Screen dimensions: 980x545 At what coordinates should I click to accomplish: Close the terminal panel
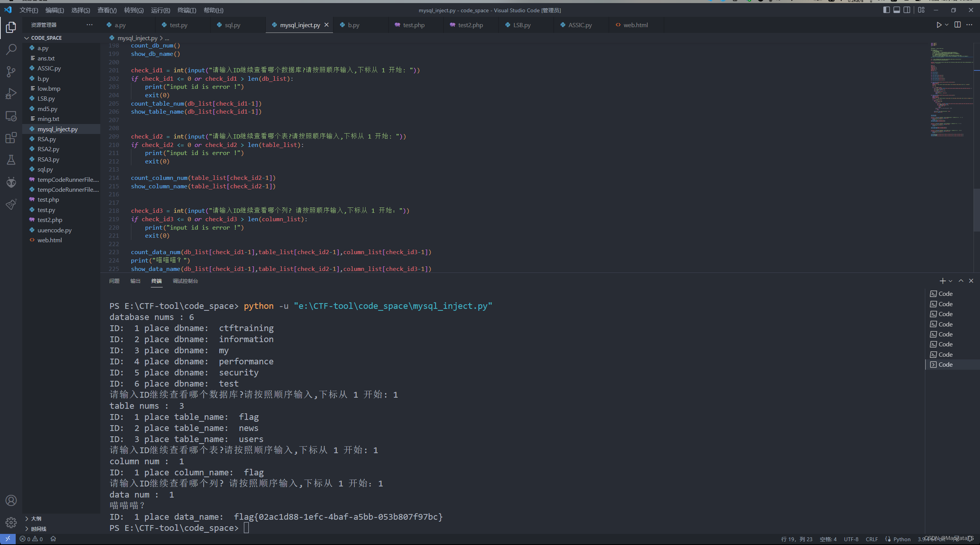pyautogui.click(x=971, y=281)
